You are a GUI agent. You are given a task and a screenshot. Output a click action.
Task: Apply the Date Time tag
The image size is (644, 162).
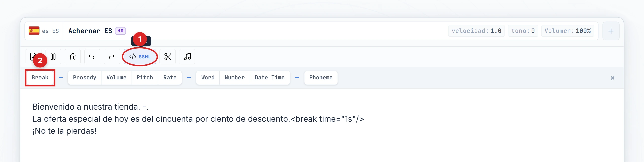pyautogui.click(x=269, y=78)
